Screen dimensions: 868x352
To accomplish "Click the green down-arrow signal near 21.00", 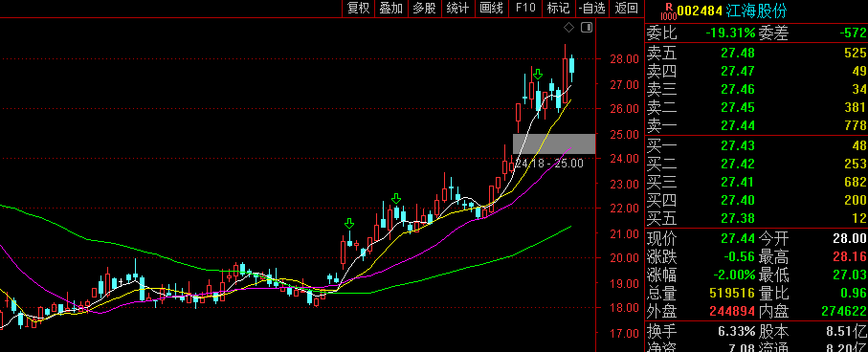I will [348, 224].
